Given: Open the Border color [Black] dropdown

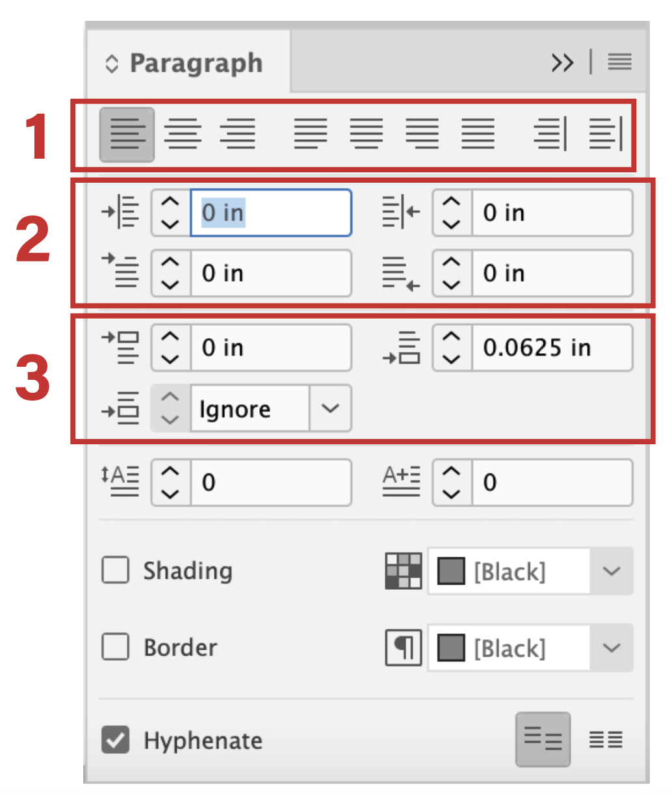Looking at the screenshot, I should (612, 648).
